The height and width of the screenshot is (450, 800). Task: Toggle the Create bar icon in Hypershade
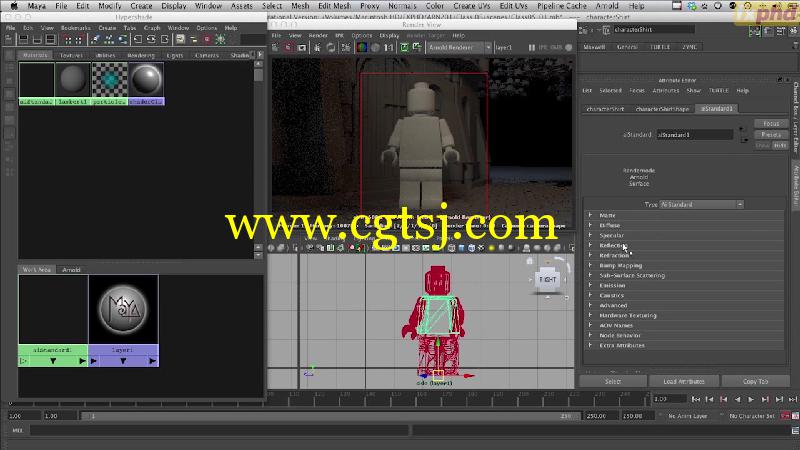pyautogui.click(x=10, y=39)
